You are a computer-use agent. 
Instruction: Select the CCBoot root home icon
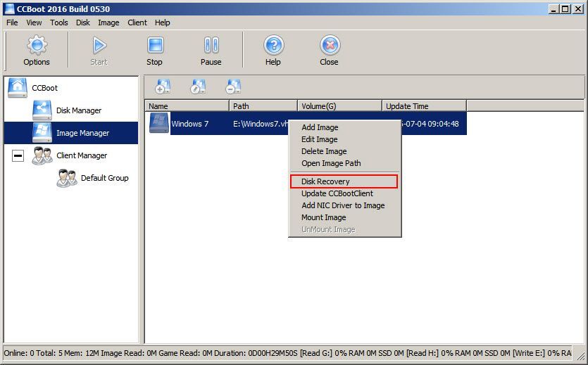tap(17, 88)
